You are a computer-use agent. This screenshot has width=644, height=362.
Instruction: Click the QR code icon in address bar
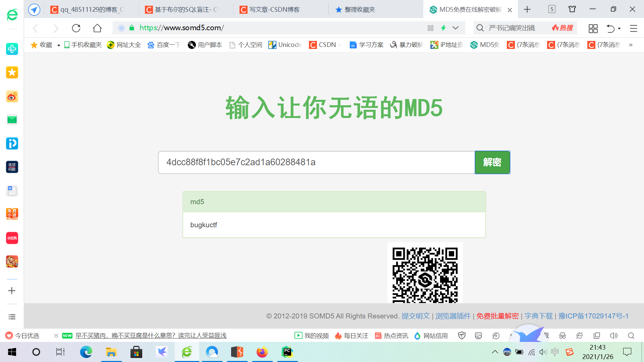(431, 28)
